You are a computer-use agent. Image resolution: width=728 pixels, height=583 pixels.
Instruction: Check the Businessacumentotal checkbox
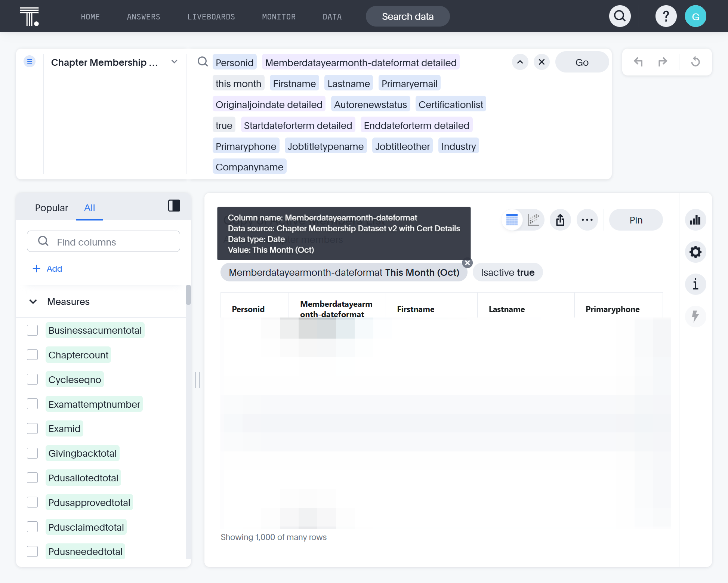[33, 330]
